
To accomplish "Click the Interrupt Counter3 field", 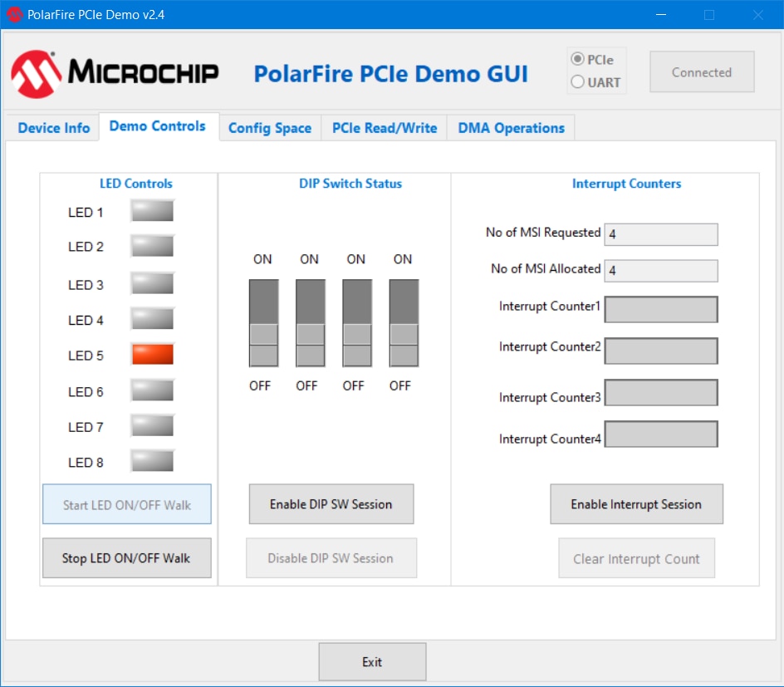I will 661,392.
